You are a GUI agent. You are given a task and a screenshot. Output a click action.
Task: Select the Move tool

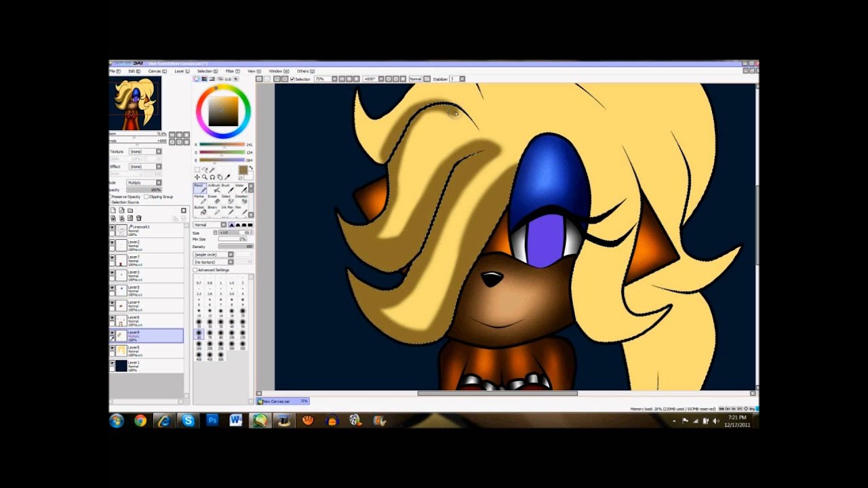(197, 177)
